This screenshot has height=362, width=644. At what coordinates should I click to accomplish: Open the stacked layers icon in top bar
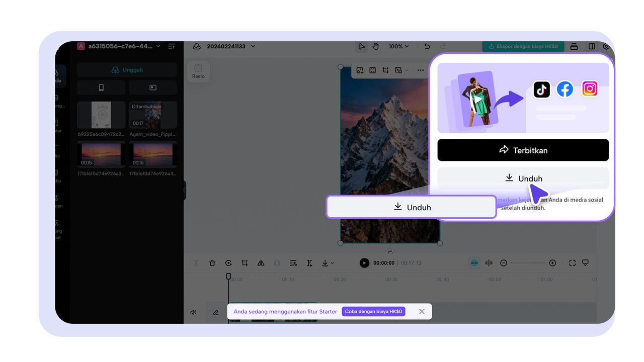coord(574,46)
